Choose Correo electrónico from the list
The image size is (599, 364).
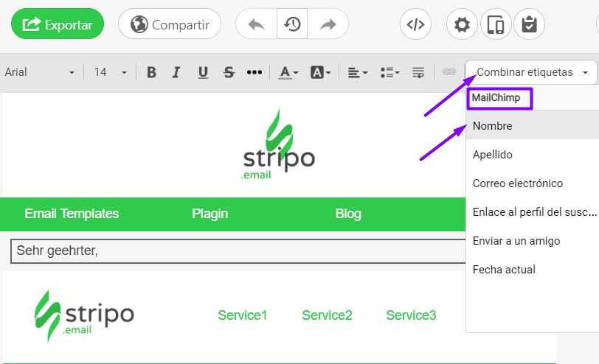tap(517, 183)
